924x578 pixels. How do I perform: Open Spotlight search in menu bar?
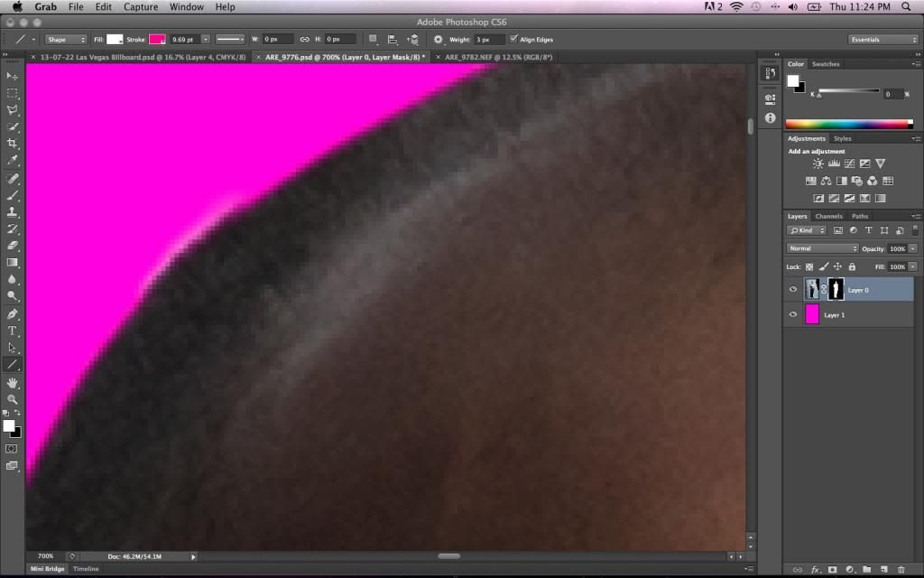(906, 7)
